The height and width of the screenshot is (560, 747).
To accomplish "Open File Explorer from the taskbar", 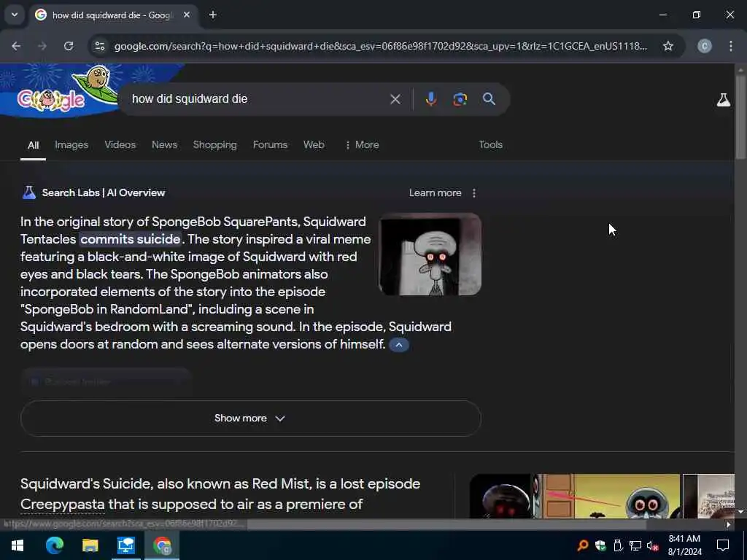I will (90, 545).
